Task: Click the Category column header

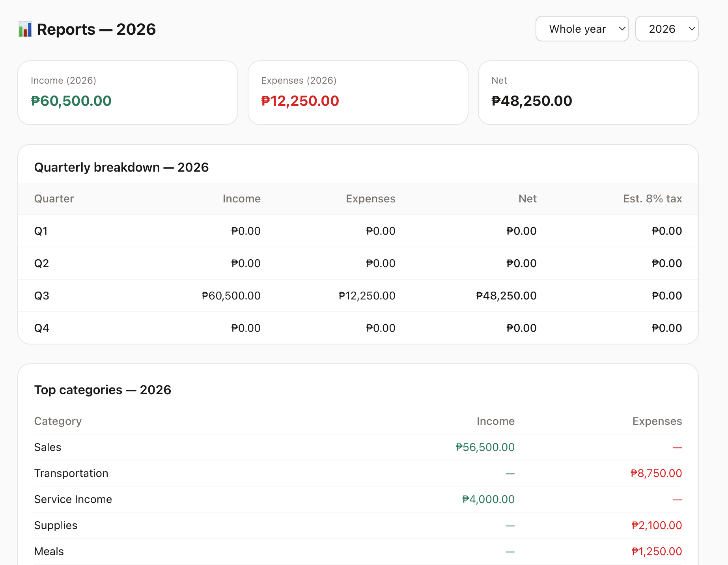Action: click(x=58, y=421)
